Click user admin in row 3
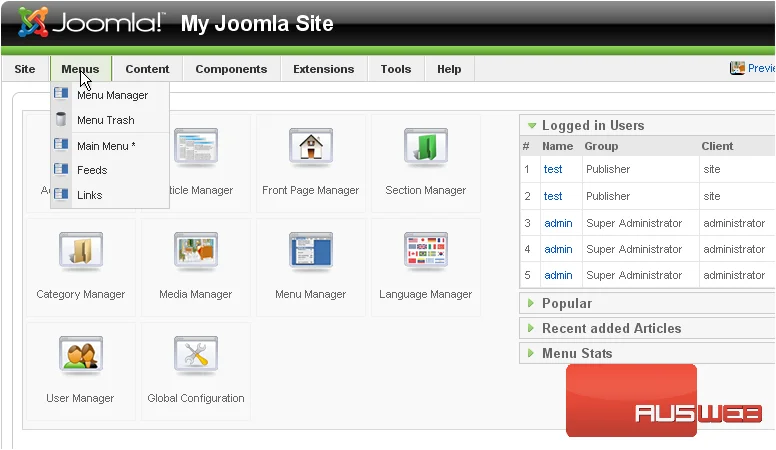Screen dimensions: 776x450 (558, 223)
